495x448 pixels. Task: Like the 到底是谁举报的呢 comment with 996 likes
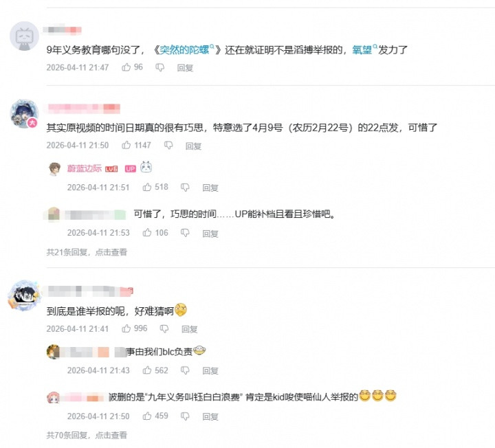[126, 328]
